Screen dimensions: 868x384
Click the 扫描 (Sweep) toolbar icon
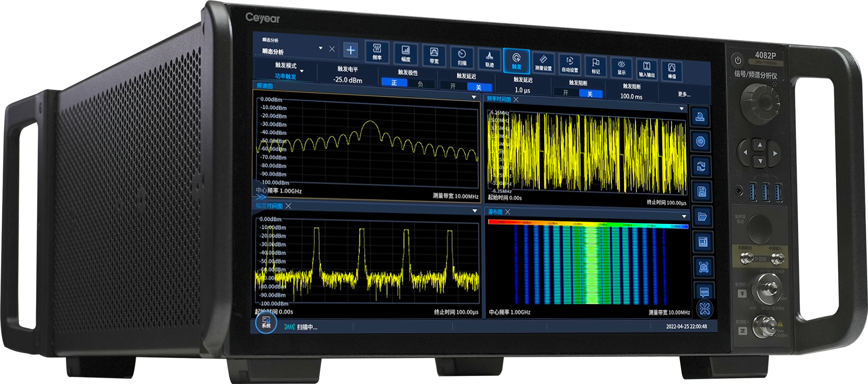point(462,57)
